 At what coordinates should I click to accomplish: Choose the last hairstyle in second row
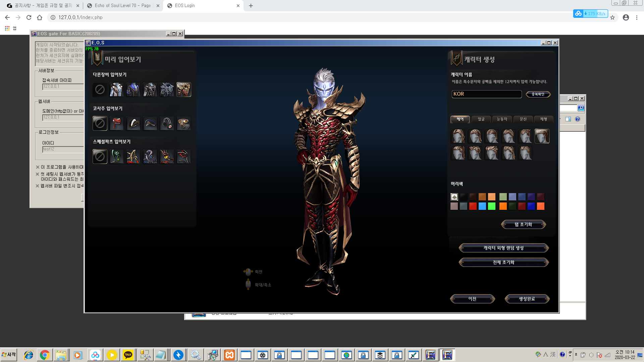click(525, 153)
